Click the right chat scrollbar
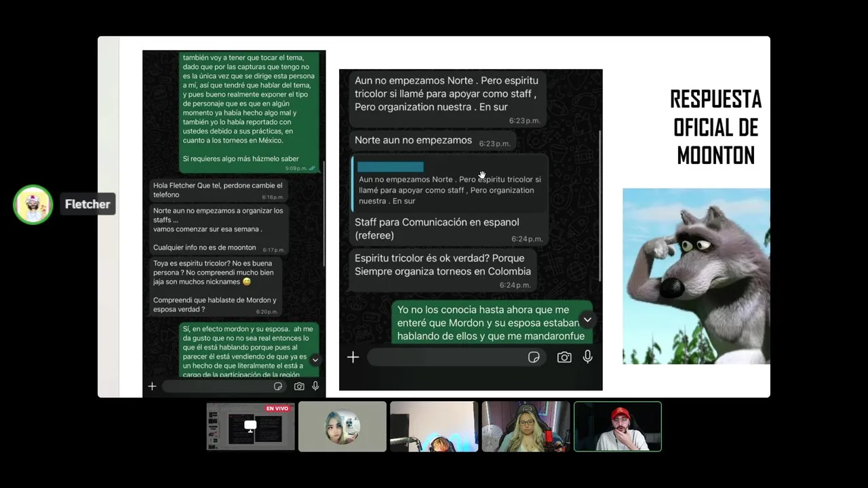Viewport: 868px width, 488px height. 599,207
